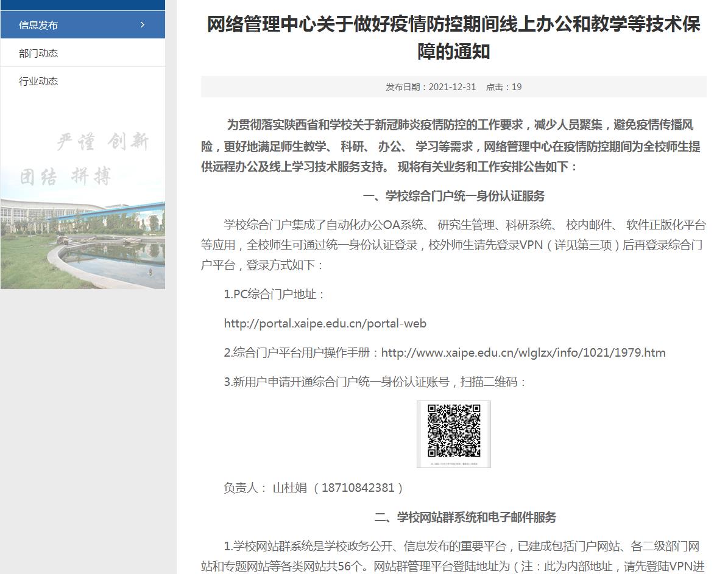
Task: Click the line 3.新用户申请开通综合门户统一身份认证账号
Action: tap(375, 382)
